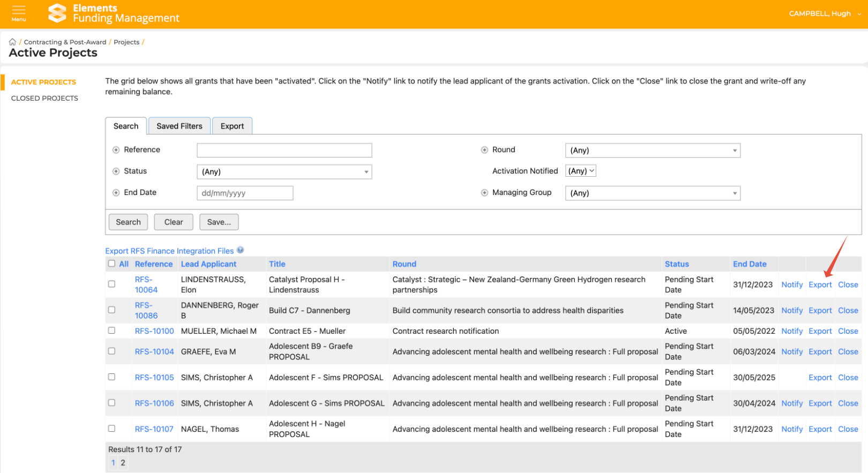Screen dimensions: 868x473
Task: Click into the End Date field
Action: pos(245,193)
